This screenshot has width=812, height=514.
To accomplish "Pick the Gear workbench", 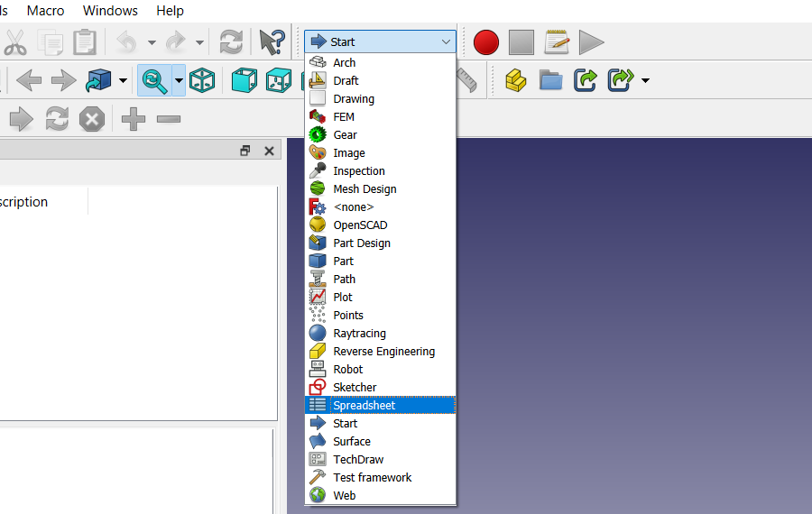I will click(380, 135).
